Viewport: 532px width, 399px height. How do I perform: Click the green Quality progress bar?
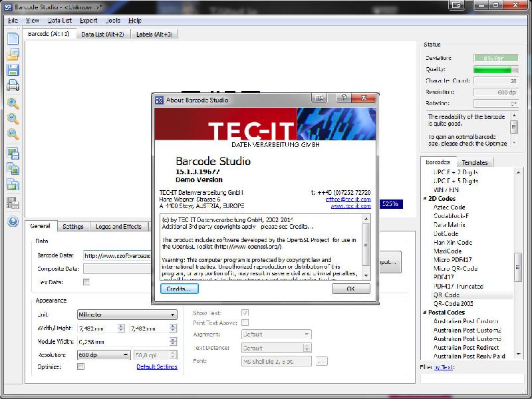point(495,70)
